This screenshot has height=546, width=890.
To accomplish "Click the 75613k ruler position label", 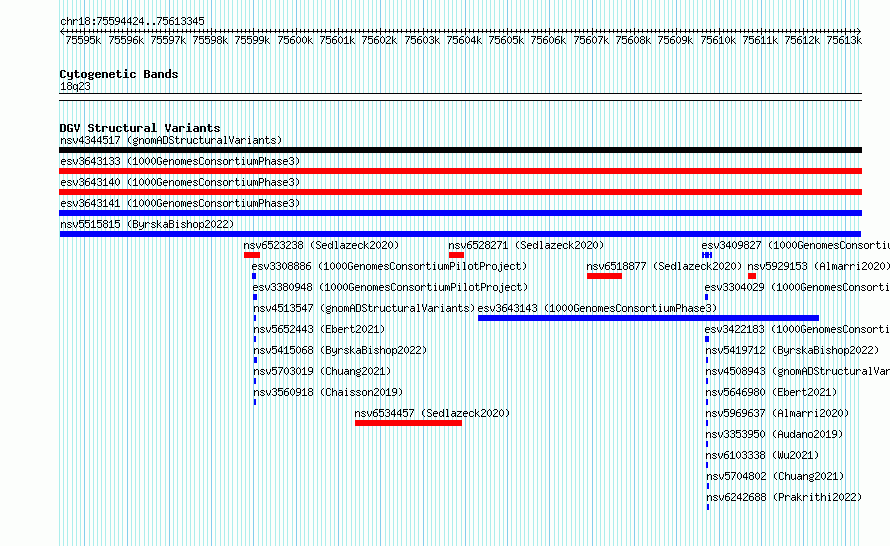I will pos(844,40).
